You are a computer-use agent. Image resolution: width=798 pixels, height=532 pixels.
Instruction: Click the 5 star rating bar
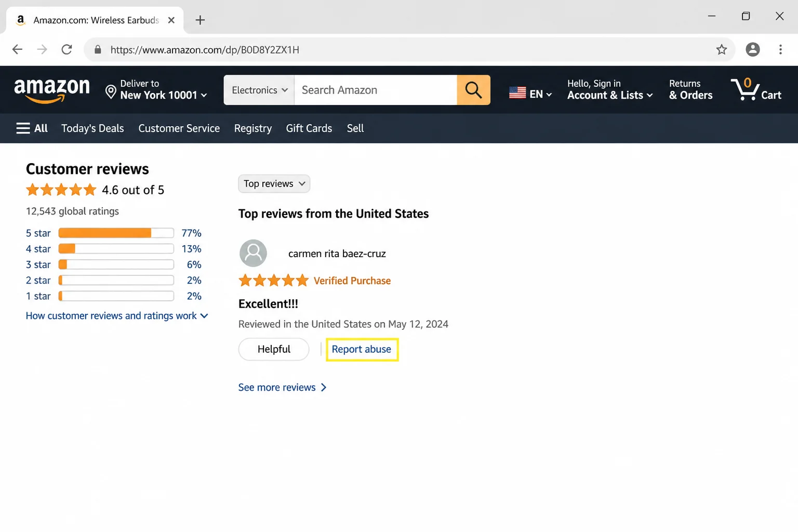pos(116,233)
